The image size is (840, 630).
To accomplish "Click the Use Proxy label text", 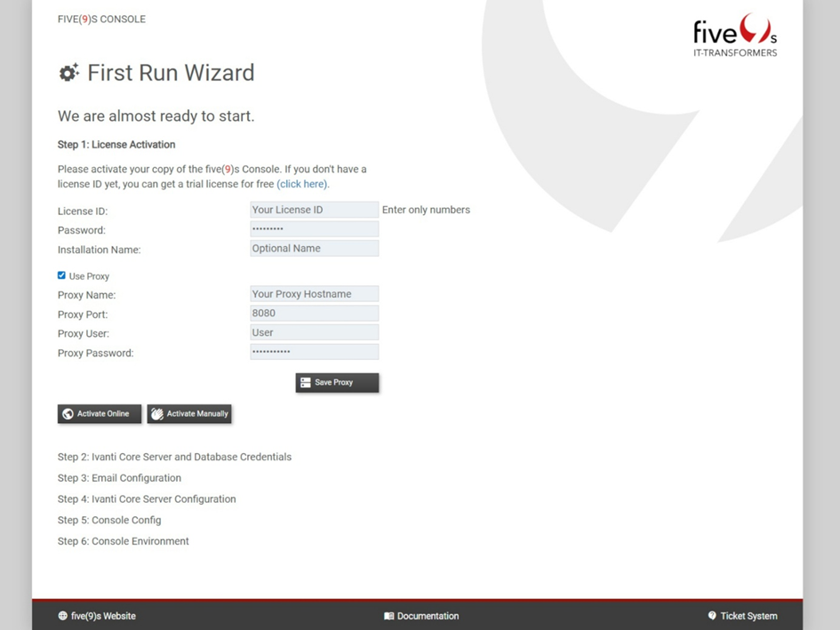I will click(x=89, y=276).
